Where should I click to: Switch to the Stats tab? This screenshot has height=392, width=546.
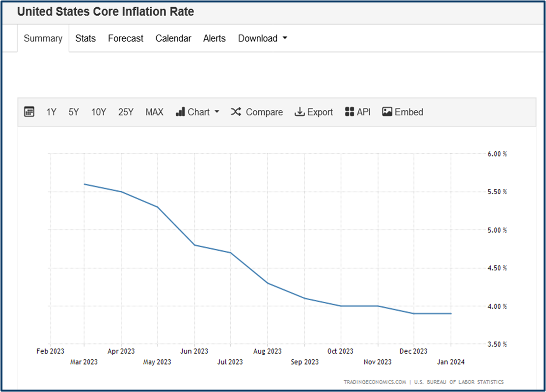pos(85,38)
